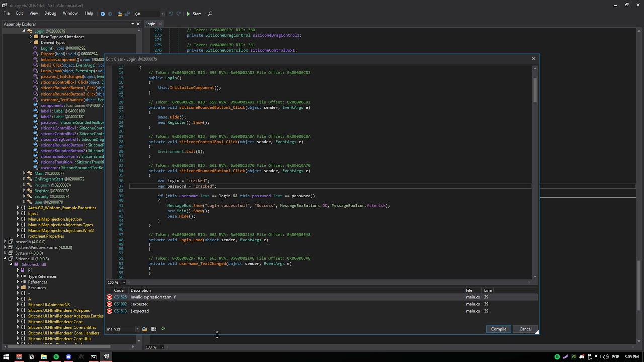Select Siticone.UI.dll module node
The width and height of the screenshot is (644, 362).
(34, 264)
